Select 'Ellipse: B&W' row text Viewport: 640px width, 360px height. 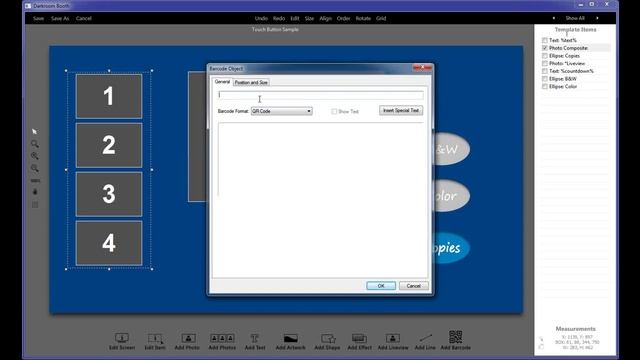[x=562, y=79]
